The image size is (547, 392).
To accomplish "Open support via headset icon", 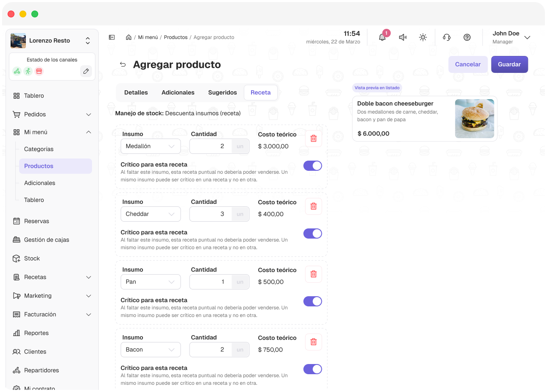I will pyautogui.click(x=447, y=37).
